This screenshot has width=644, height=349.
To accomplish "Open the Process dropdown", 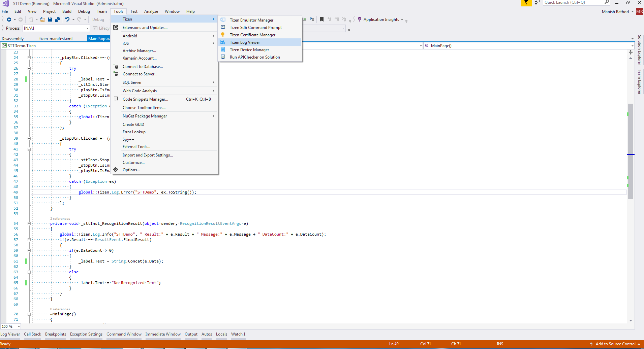I will pyautogui.click(x=88, y=28).
